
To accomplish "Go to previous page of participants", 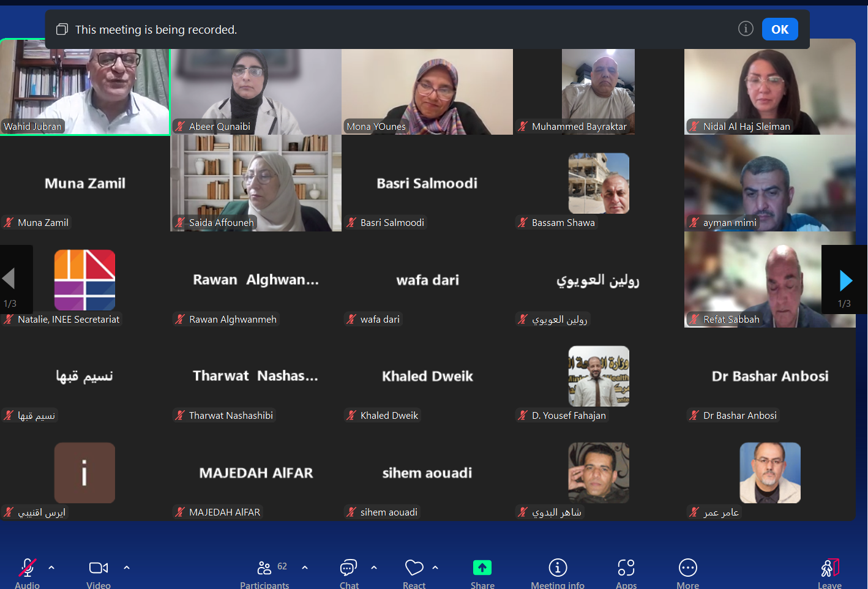I will pyautogui.click(x=9, y=279).
